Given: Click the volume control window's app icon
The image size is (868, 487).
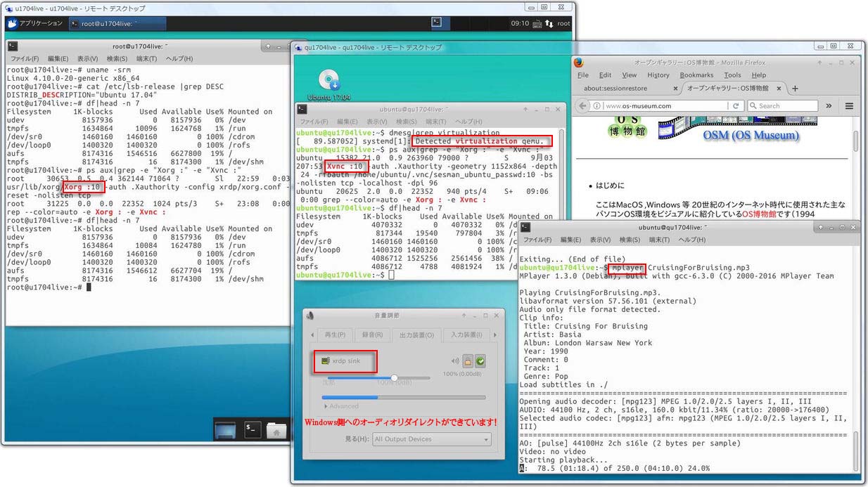Looking at the screenshot, I should (x=311, y=316).
